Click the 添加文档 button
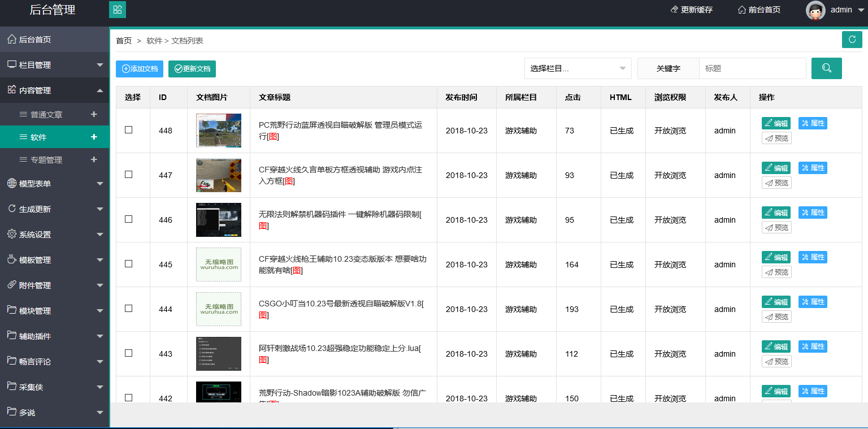The width and height of the screenshot is (868, 429). point(140,69)
